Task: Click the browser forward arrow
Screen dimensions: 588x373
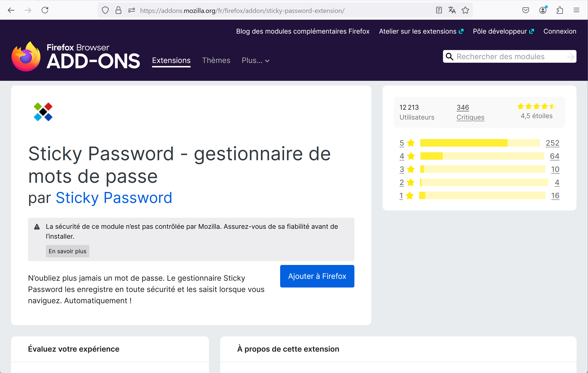Action: tap(28, 10)
